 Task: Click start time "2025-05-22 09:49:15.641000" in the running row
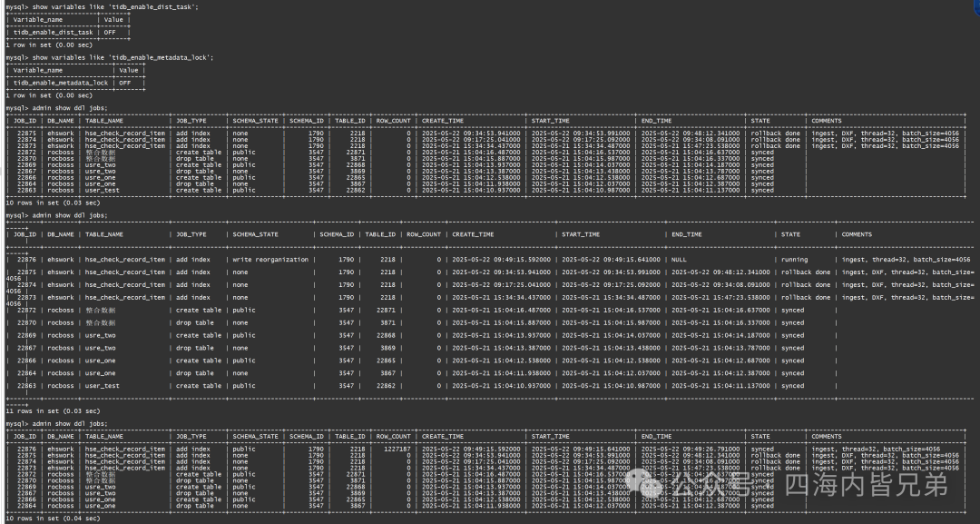612,260
